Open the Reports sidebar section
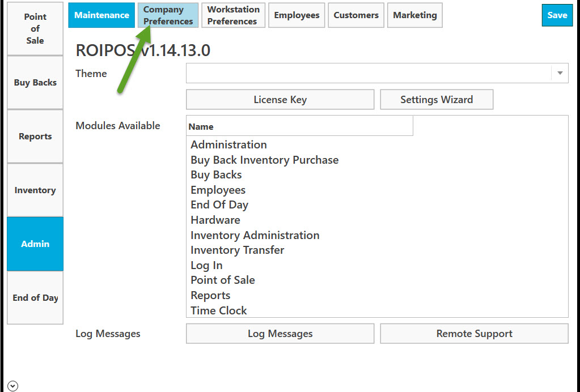This screenshot has height=392, width=580. click(x=35, y=137)
